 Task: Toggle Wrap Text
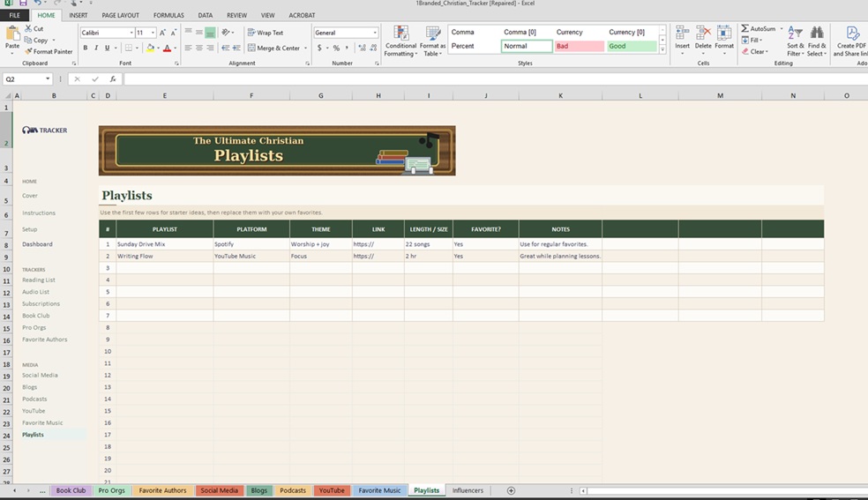(266, 33)
